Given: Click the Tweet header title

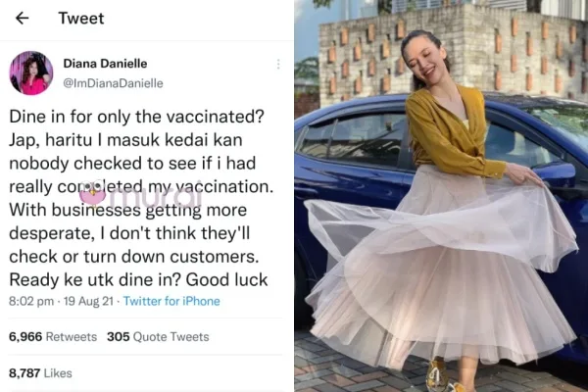Looking at the screenshot, I should pyautogui.click(x=81, y=19).
